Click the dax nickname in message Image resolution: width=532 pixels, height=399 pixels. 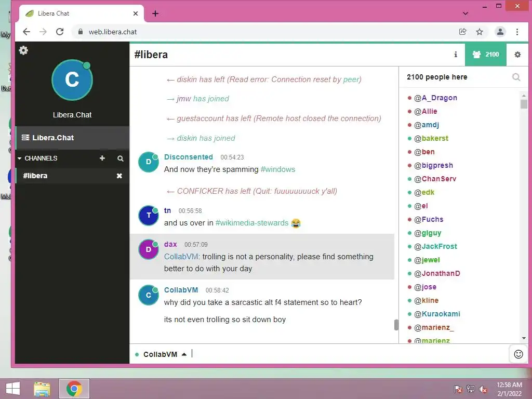pyautogui.click(x=170, y=244)
